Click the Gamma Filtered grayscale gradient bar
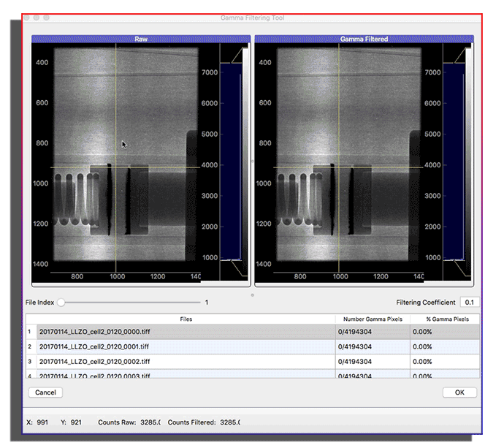Viewport: 504px width, 448px height. (x=468, y=161)
